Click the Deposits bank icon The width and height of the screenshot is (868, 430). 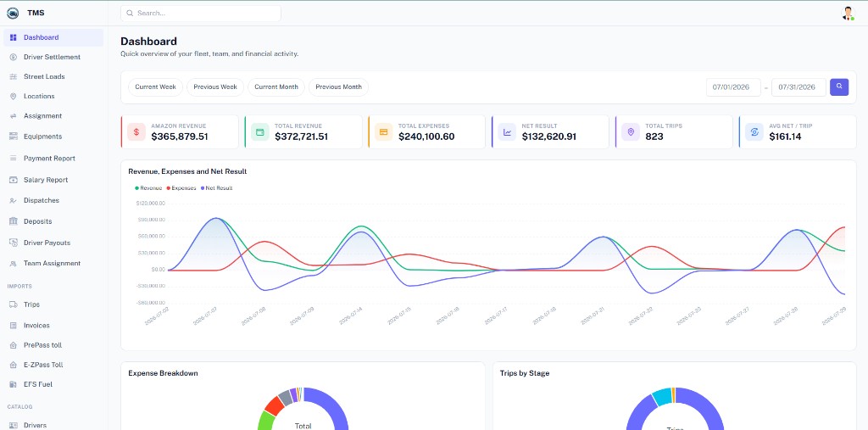(x=14, y=221)
